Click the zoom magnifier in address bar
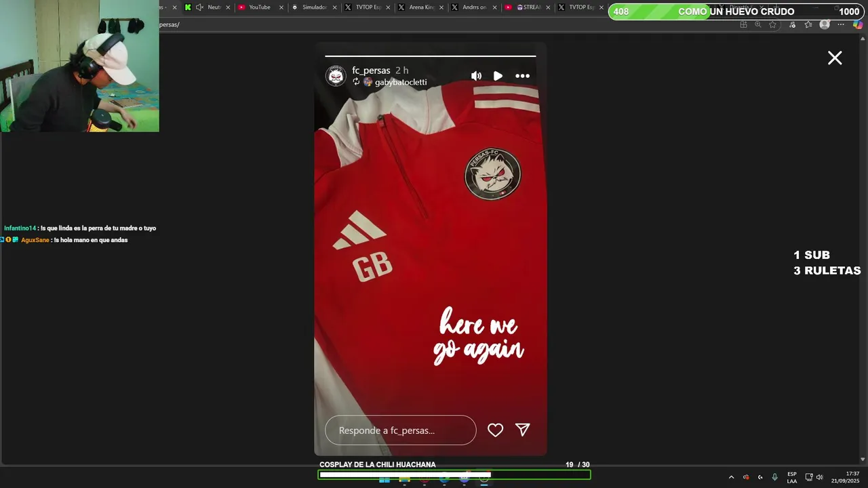868x488 pixels. tap(758, 24)
